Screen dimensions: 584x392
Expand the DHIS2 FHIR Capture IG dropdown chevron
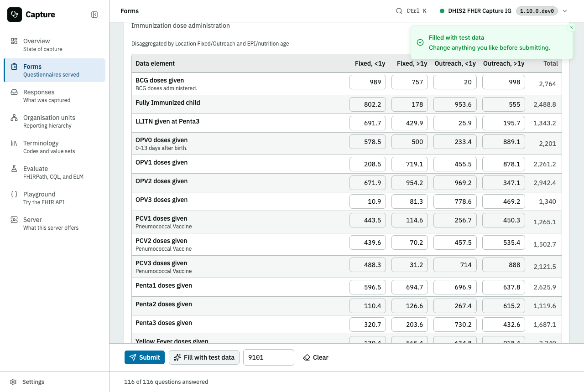pos(565,11)
